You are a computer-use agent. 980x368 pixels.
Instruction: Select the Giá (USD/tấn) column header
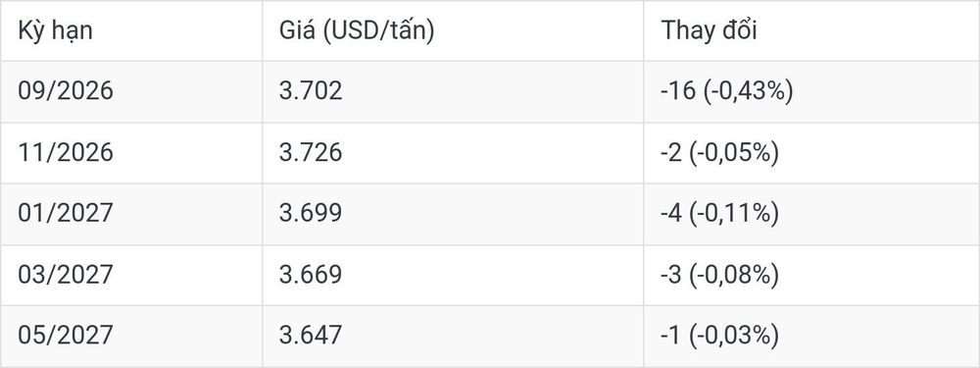357,30
